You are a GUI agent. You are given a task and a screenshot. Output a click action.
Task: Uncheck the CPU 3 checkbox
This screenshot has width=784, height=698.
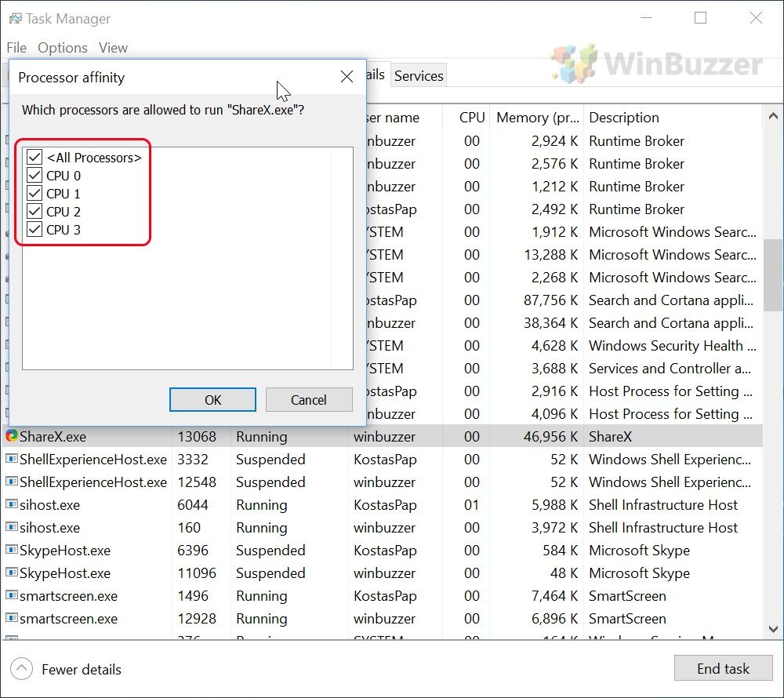click(x=34, y=230)
